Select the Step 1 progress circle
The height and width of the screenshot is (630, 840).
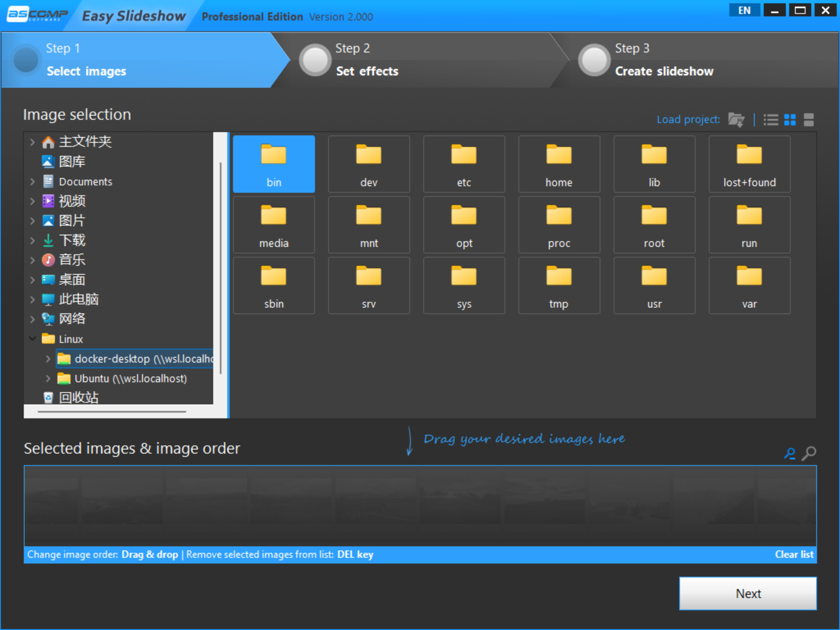(x=26, y=60)
